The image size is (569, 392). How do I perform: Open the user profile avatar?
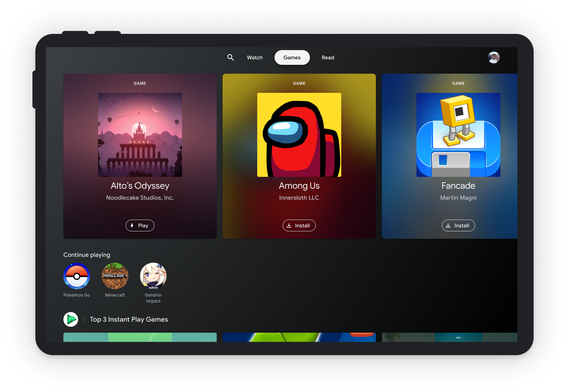pyautogui.click(x=493, y=57)
